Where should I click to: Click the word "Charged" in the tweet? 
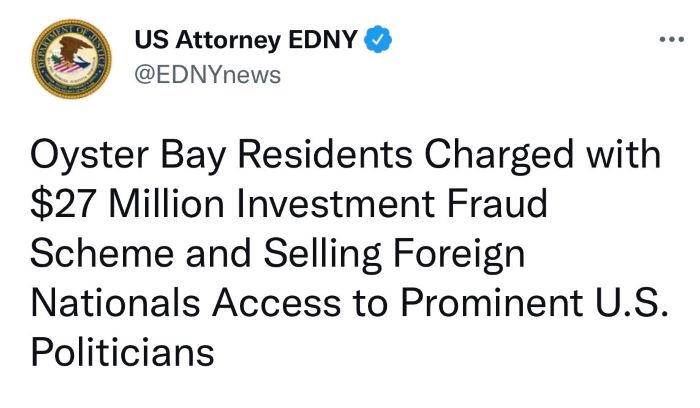499,154
